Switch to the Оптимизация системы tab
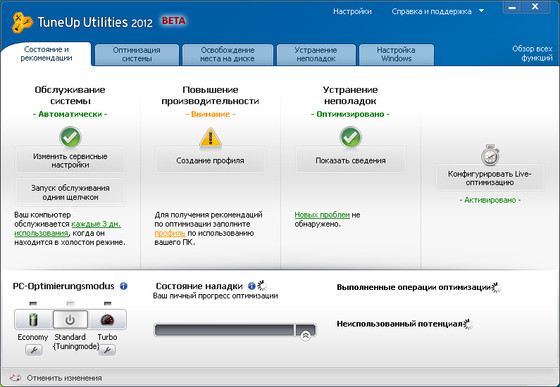 tap(137, 55)
